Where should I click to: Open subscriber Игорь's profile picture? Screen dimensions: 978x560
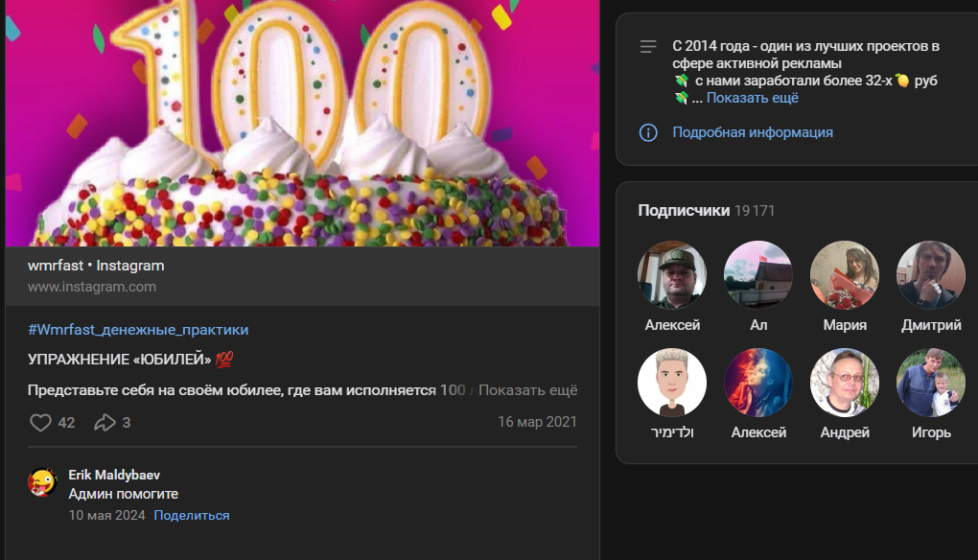pyautogui.click(x=931, y=383)
